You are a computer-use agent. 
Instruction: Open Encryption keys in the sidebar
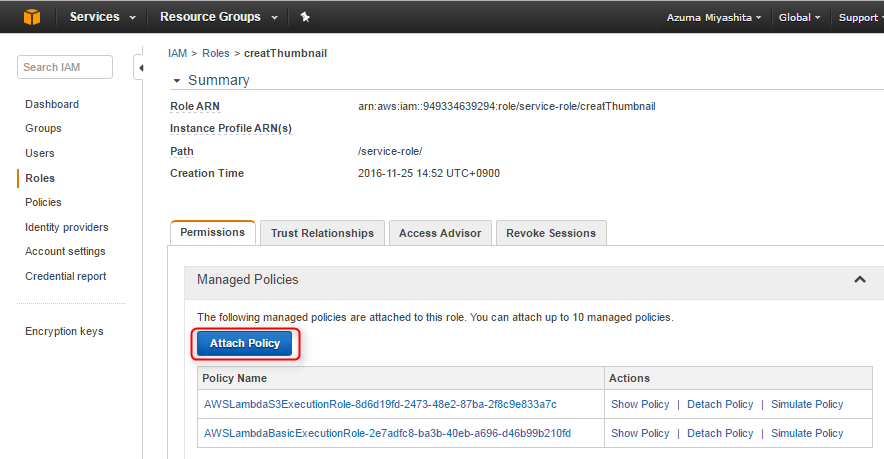(x=64, y=331)
